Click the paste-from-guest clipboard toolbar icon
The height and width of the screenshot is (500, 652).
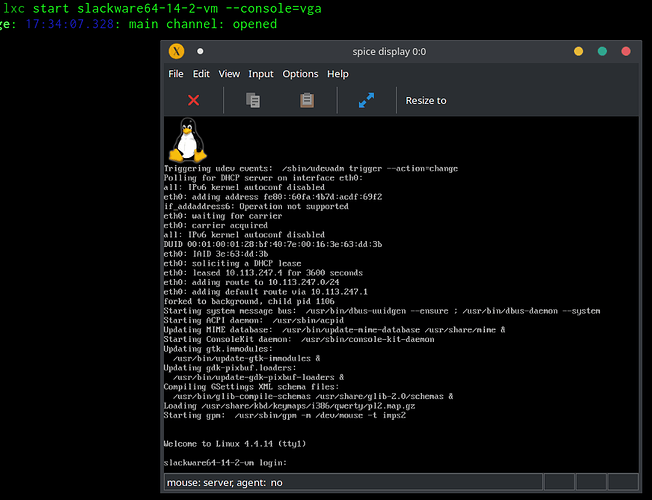307,100
